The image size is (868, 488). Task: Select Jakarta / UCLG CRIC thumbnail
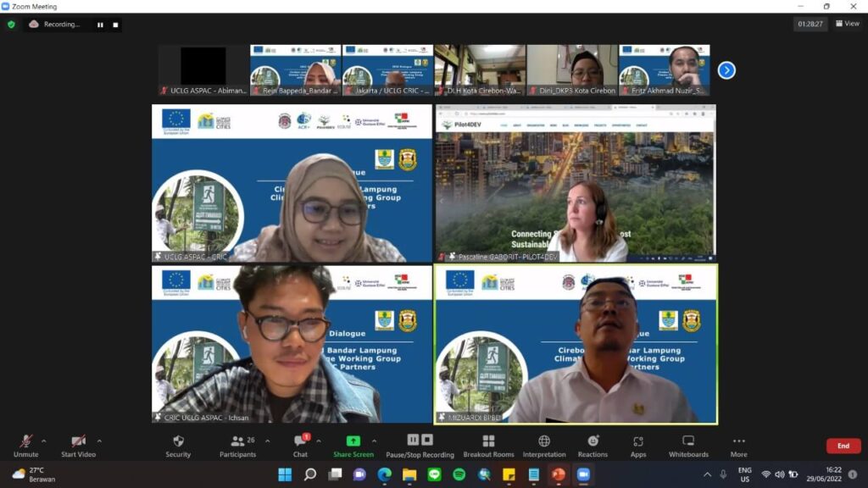tap(387, 70)
